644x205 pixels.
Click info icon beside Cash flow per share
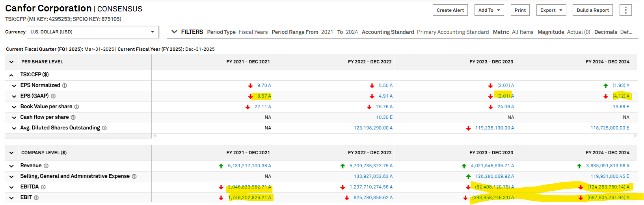tap(73, 117)
